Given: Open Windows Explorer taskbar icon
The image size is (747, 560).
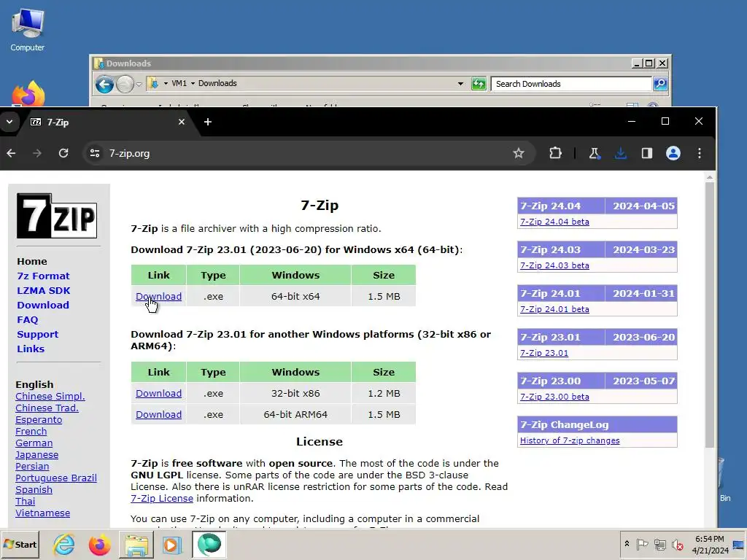Looking at the screenshot, I should pos(136,544).
